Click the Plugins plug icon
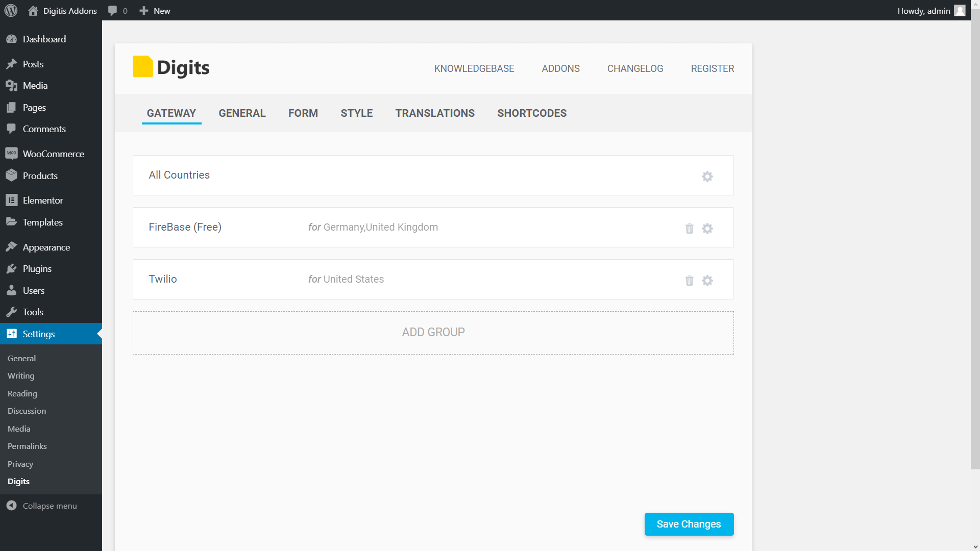This screenshot has width=980, height=551. pos(11,269)
